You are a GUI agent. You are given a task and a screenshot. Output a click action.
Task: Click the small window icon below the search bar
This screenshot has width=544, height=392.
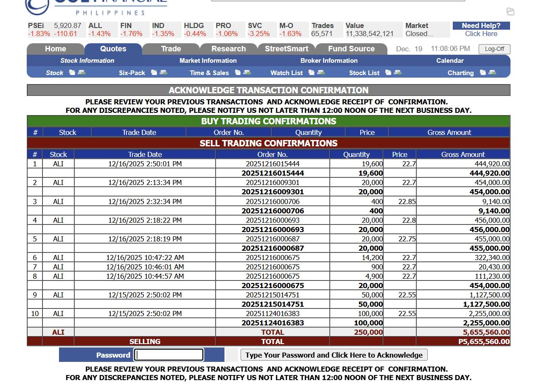pos(510,11)
